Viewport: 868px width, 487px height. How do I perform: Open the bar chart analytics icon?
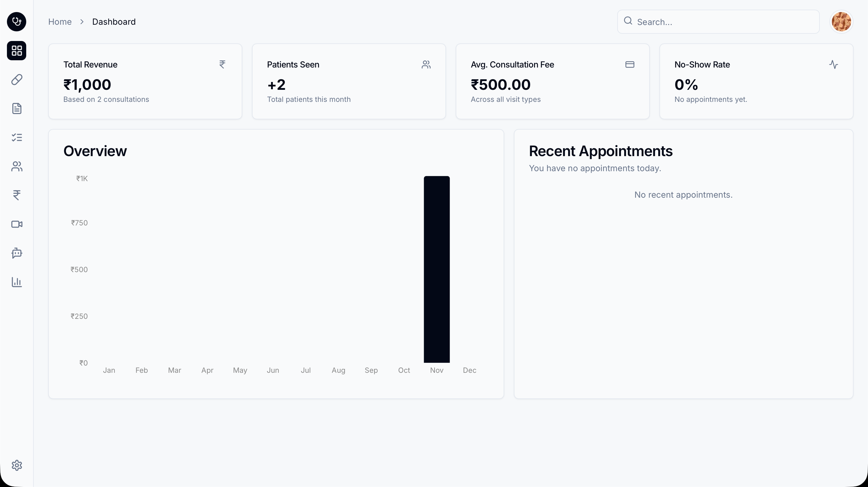pos(17,282)
